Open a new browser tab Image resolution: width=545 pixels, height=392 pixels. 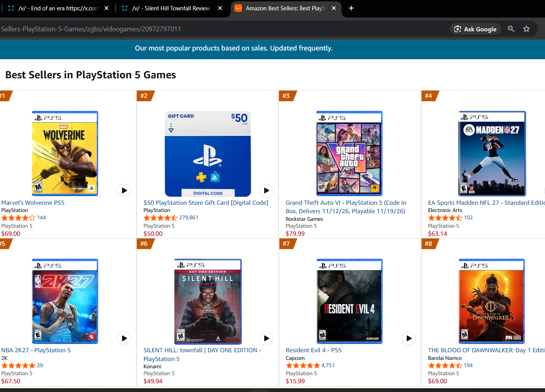(351, 8)
